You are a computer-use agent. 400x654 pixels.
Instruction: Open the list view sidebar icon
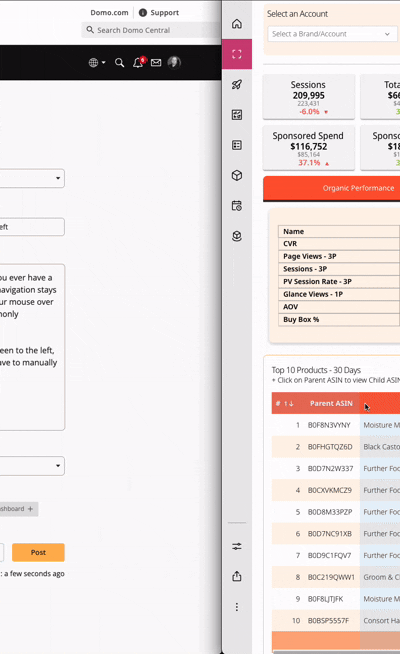tap(236, 145)
